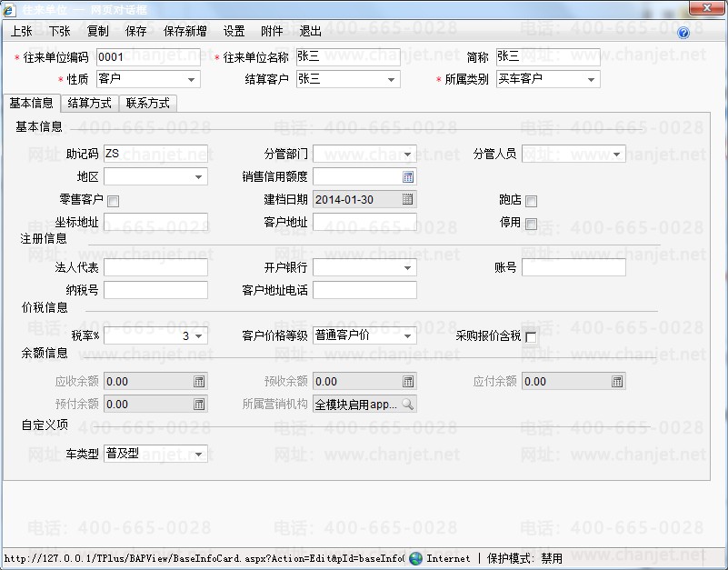Open the help question-mark icon
Image resolution: width=728 pixels, height=570 pixels.
(683, 33)
